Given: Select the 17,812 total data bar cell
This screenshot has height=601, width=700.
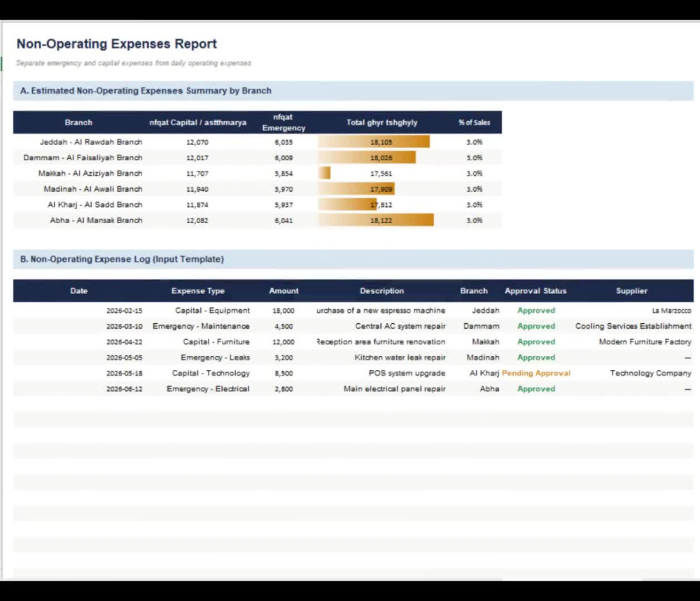Looking at the screenshot, I should tap(381, 205).
